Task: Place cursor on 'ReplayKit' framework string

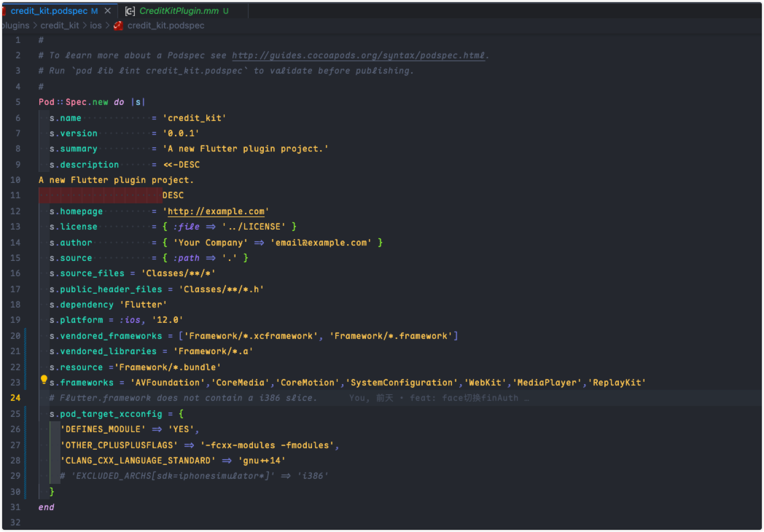Action: click(617, 383)
